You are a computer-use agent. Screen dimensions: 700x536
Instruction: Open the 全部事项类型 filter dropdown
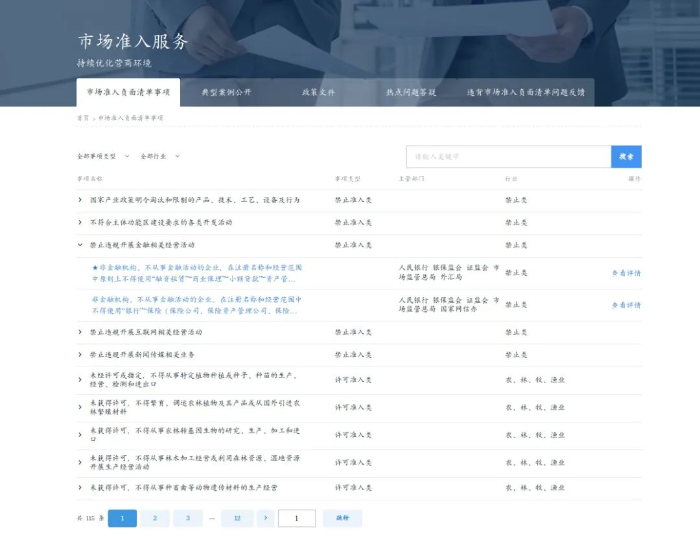tap(101, 156)
